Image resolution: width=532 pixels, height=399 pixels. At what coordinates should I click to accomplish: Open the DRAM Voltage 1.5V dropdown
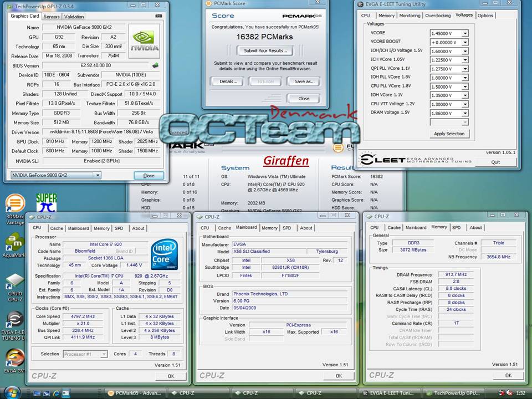coord(465,113)
